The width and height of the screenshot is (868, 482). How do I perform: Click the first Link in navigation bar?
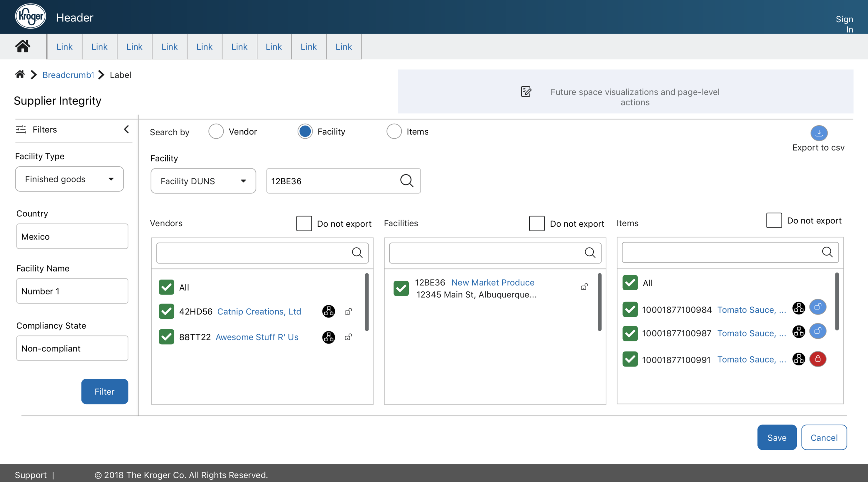[x=64, y=46]
